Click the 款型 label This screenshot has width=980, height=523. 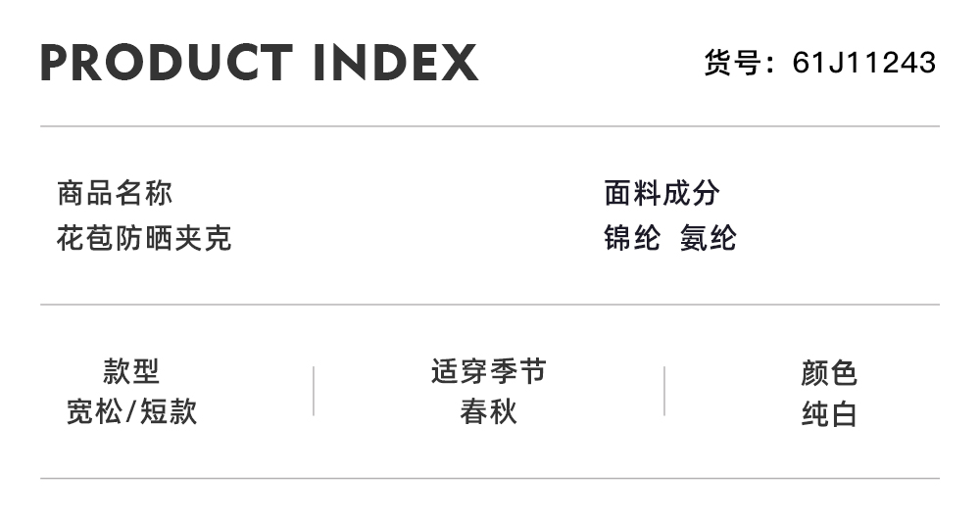pos(131,372)
